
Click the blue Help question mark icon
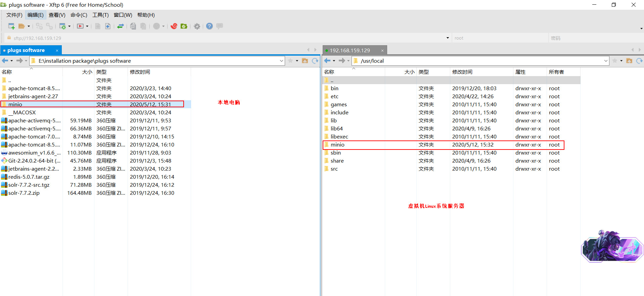210,26
